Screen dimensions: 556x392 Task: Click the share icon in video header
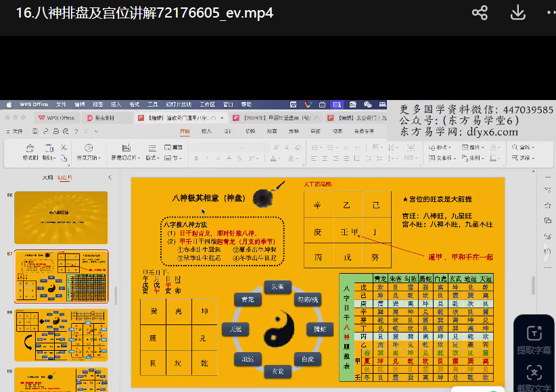coord(480,13)
